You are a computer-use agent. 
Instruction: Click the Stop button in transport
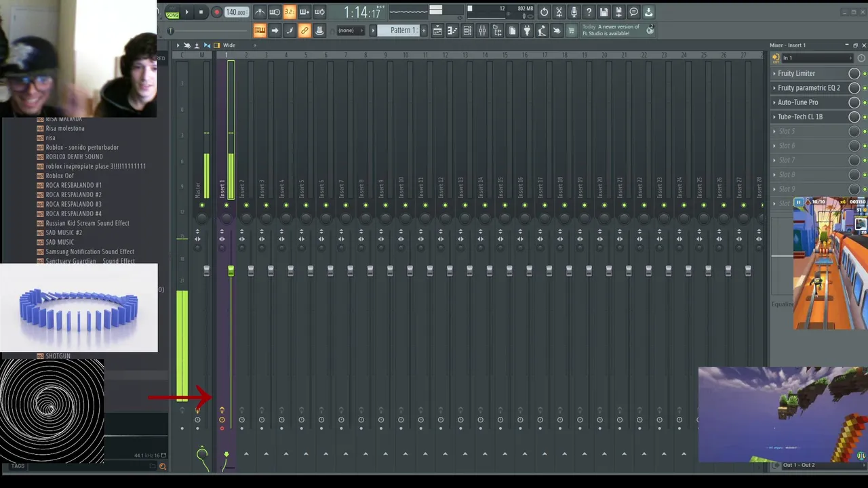(x=201, y=12)
